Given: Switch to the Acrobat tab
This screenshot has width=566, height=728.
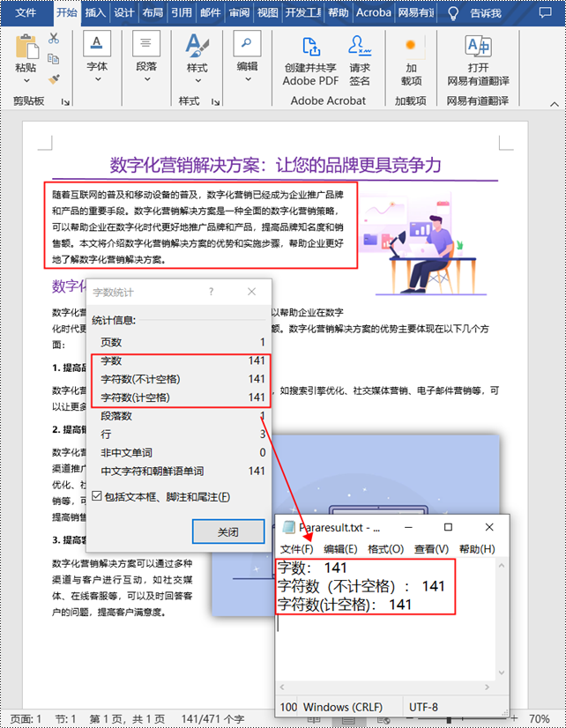Looking at the screenshot, I should pyautogui.click(x=374, y=13).
